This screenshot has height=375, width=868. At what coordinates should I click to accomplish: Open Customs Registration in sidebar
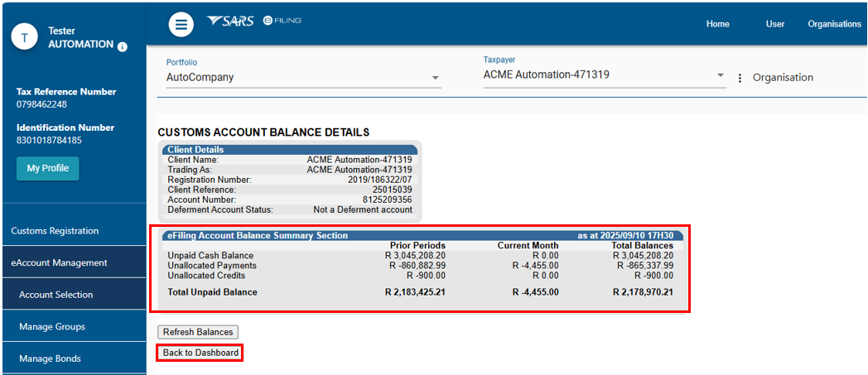coord(55,231)
